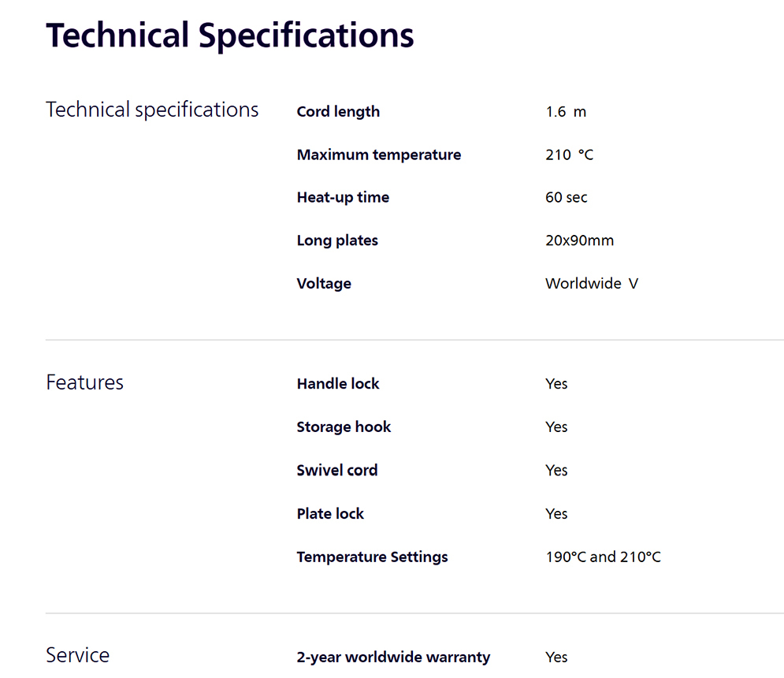The width and height of the screenshot is (784, 678).
Task: Select the 60 sec value
Action: 567,198
